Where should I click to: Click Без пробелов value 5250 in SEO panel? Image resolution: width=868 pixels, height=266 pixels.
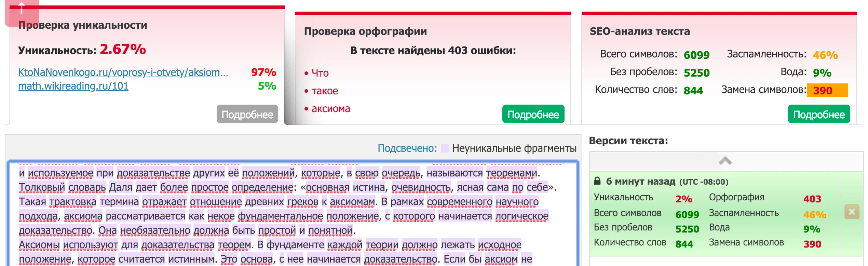pos(696,72)
